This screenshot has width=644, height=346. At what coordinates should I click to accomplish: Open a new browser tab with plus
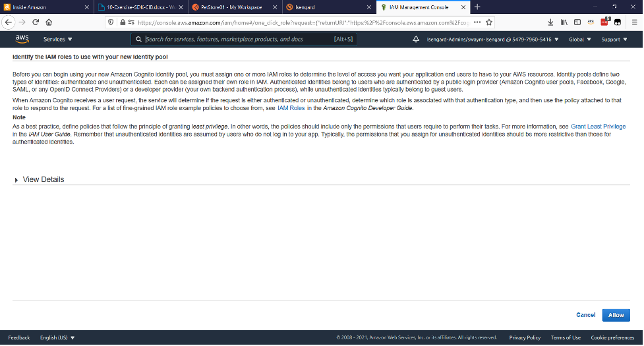[477, 7]
